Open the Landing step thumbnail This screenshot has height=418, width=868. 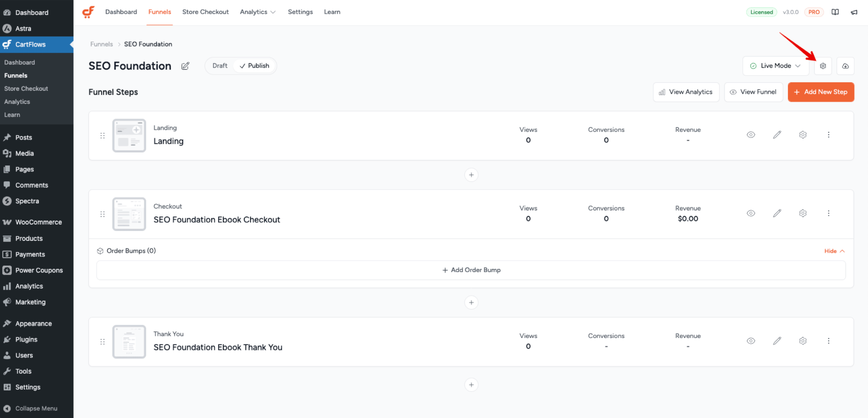pyautogui.click(x=129, y=136)
